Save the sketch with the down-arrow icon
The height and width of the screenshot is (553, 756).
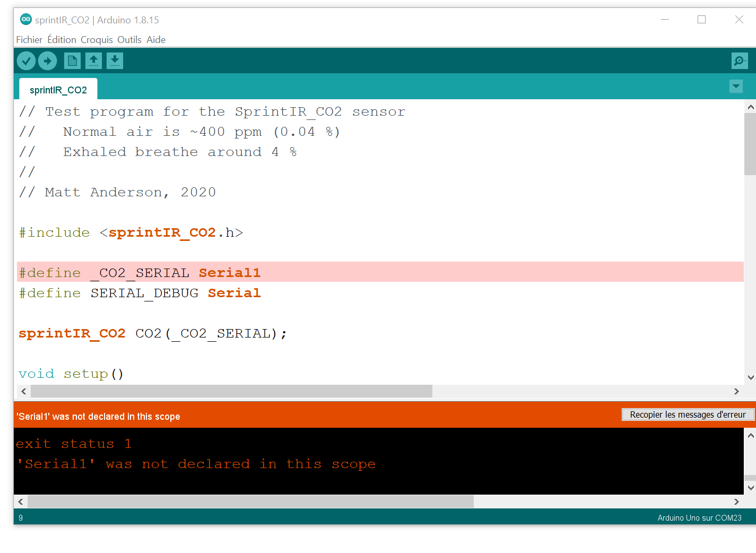coord(115,61)
